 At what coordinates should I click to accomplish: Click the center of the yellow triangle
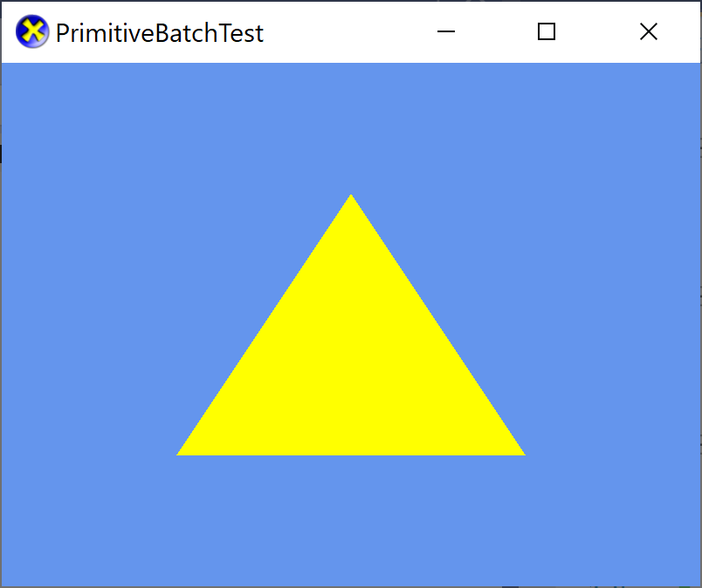point(351,366)
